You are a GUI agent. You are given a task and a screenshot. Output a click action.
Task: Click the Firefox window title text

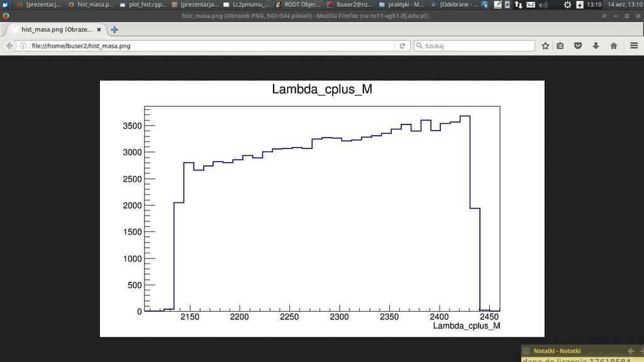click(305, 16)
